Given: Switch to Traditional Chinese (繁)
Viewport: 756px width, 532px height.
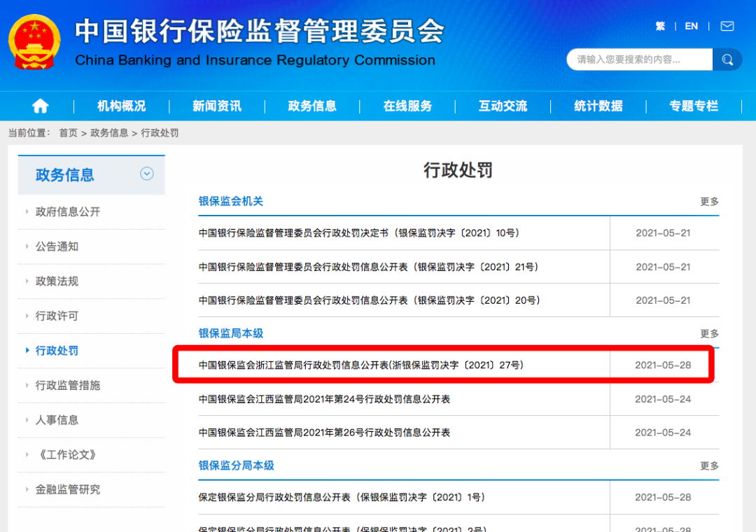Looking at the screenshot, I should tap(660, 26).
